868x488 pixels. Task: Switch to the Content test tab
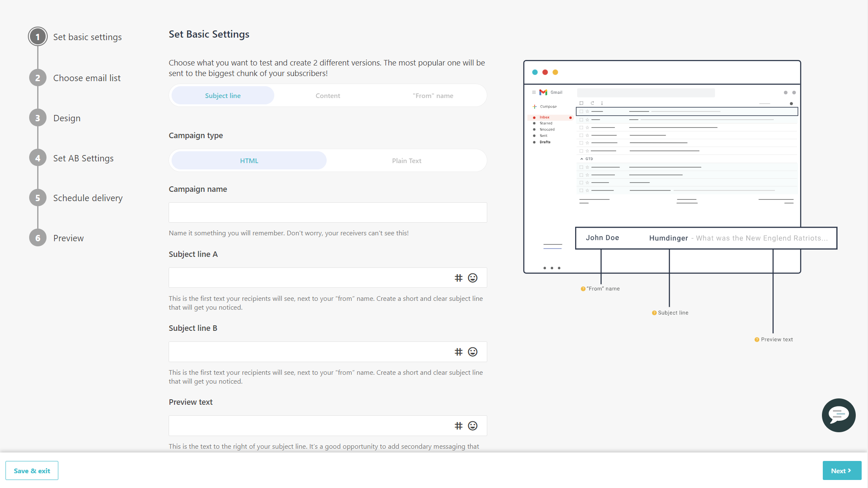328,95
